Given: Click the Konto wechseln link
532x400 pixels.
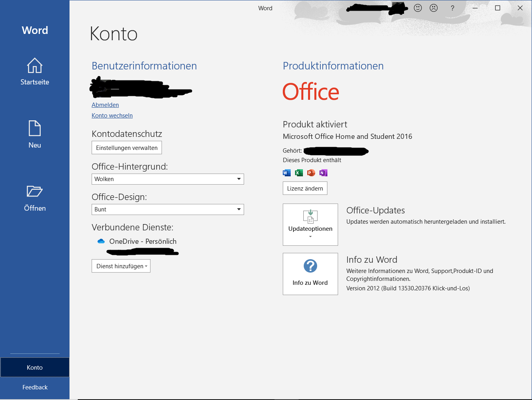Looking at the screenshot, I should [x=112, y=116].
